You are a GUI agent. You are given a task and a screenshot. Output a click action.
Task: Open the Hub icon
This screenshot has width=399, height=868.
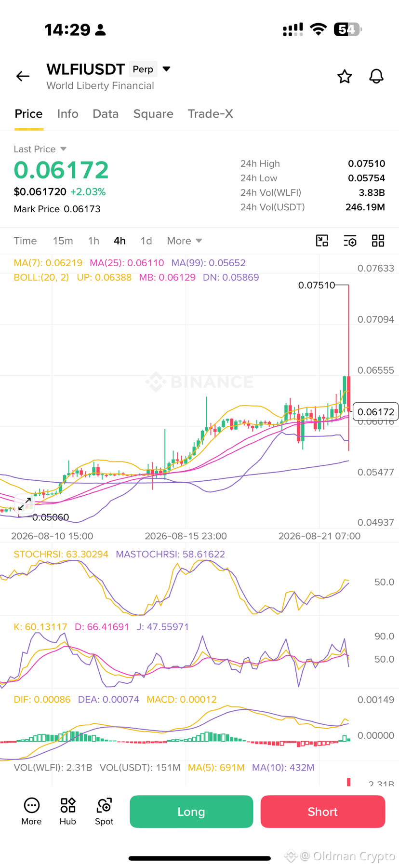click(68, 811)
